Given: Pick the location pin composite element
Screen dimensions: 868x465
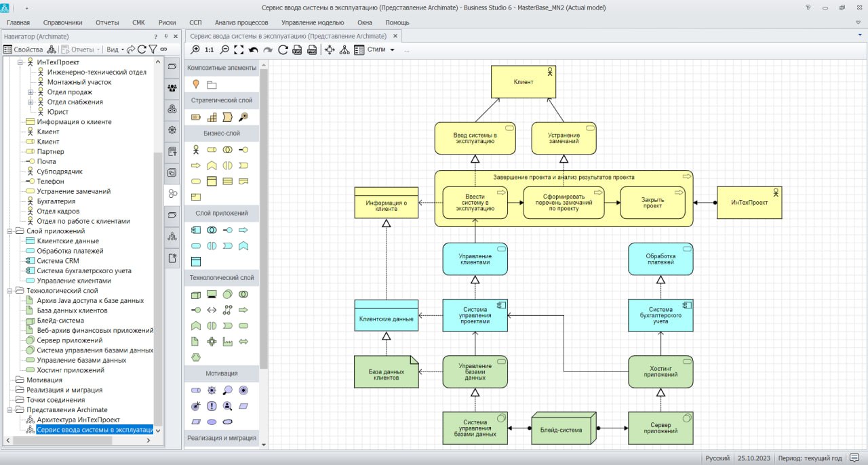Looking at the screenshot, I should (x=195, y=84).
